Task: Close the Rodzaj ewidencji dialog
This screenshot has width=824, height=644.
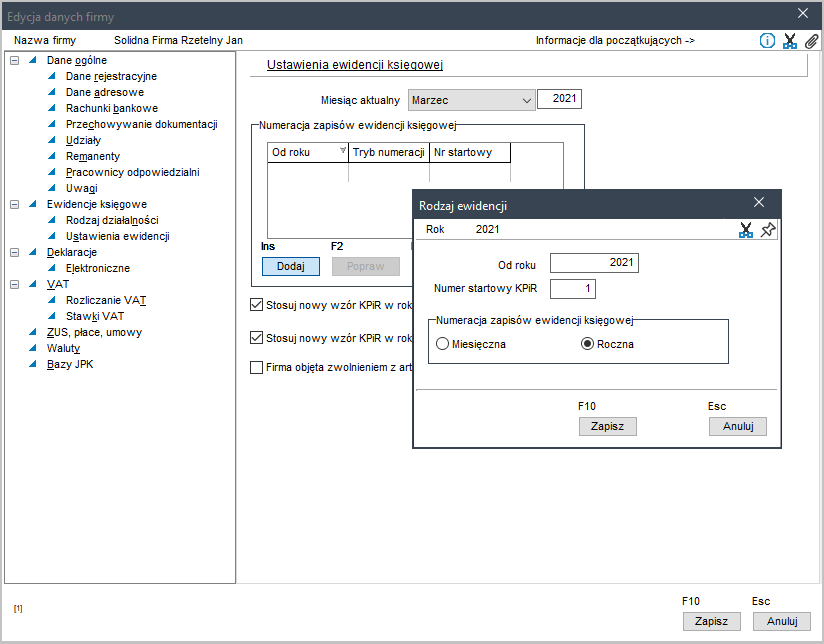Action: click(x=759, y=202)
